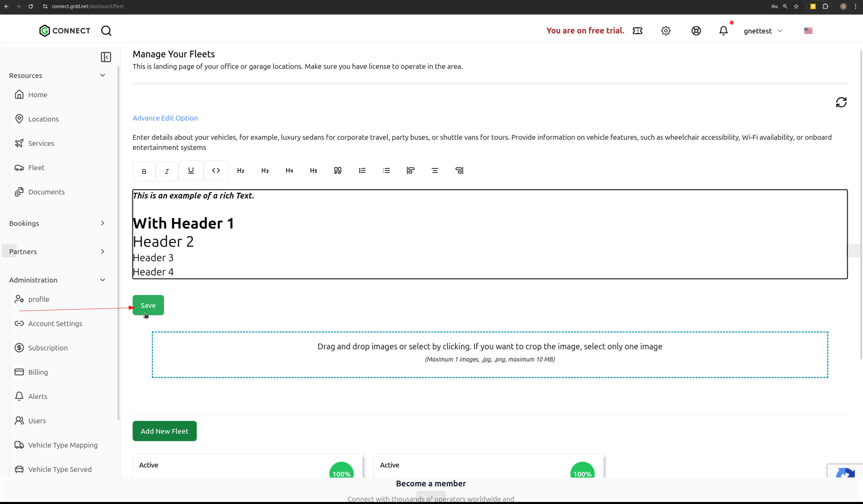This screenshot has height=504, width=863.
Task: Insert numbered list in editor
Action: click(x=362, y=170)
